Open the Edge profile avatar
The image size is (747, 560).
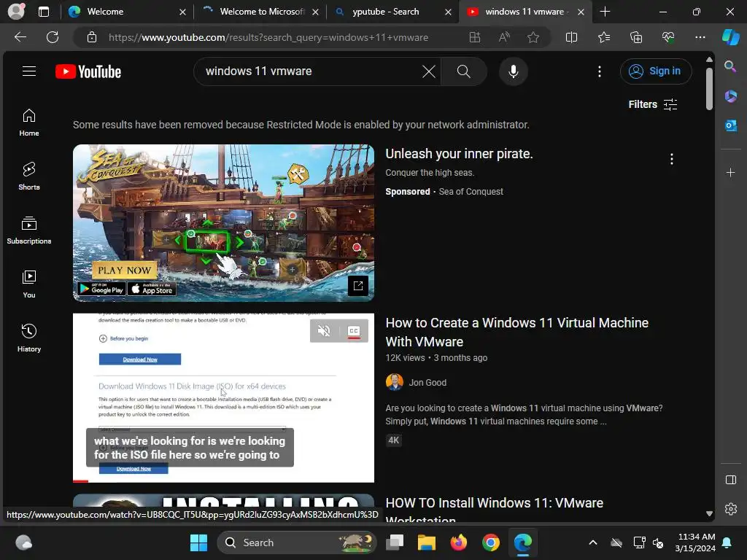[x=16, y=12]
